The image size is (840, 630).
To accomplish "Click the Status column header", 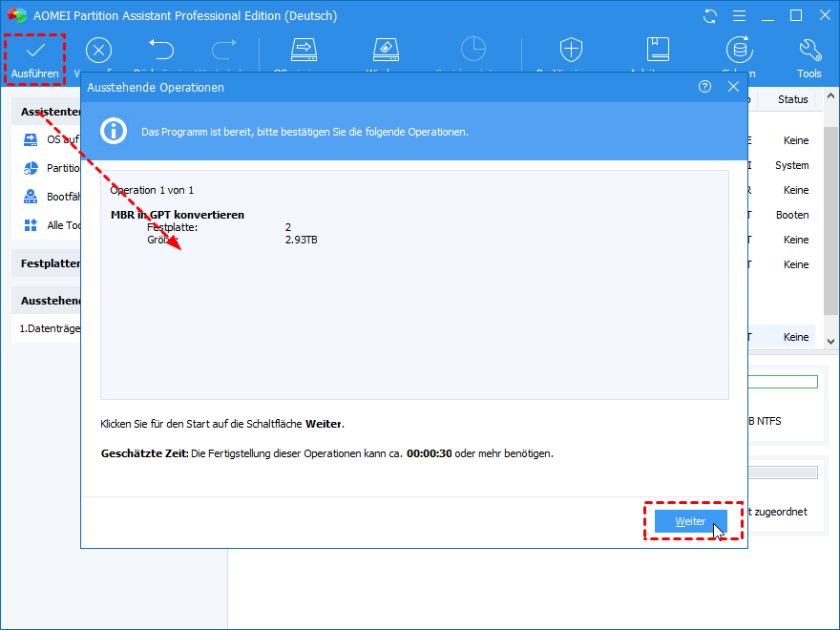I will 793,99.
